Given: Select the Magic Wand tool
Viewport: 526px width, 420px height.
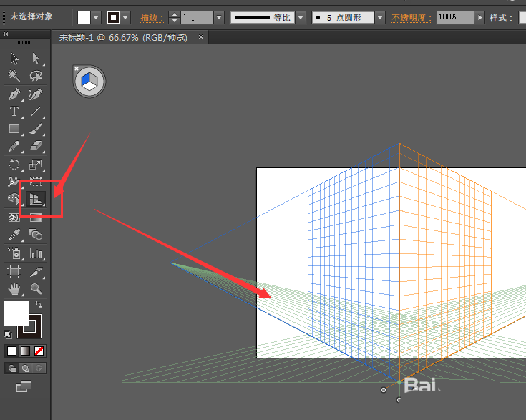Looking at the screenshot, I should [x=14, y=76].
